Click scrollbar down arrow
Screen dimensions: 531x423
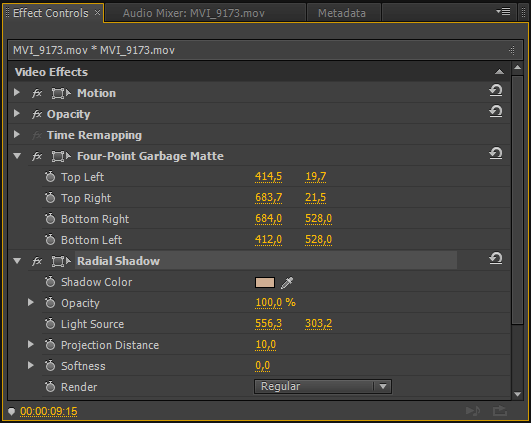pos(517,394)
